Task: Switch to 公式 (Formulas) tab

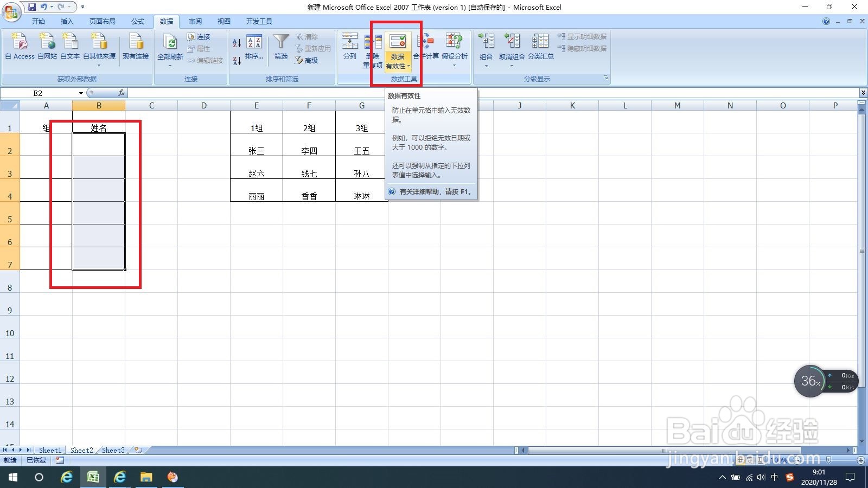Action: pos(138,22)
